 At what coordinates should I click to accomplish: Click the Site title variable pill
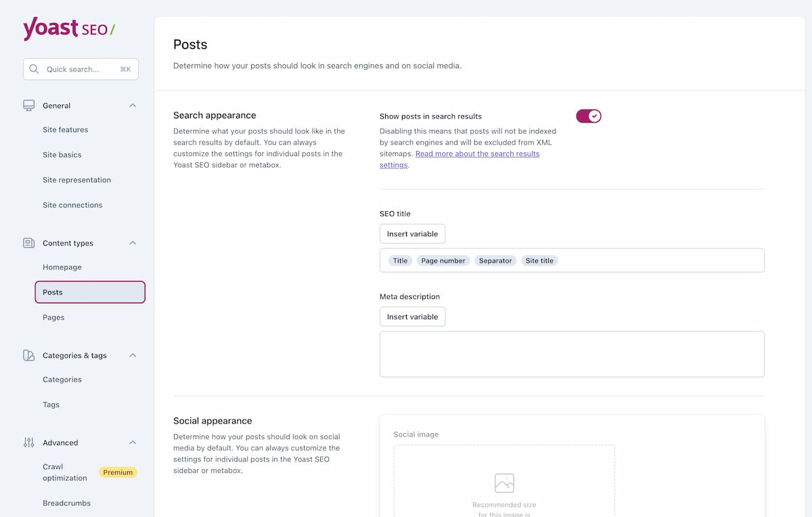point(539,260)
